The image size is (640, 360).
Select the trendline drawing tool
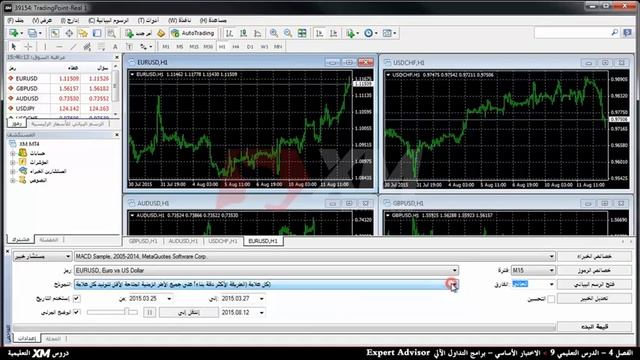point(73,47)
